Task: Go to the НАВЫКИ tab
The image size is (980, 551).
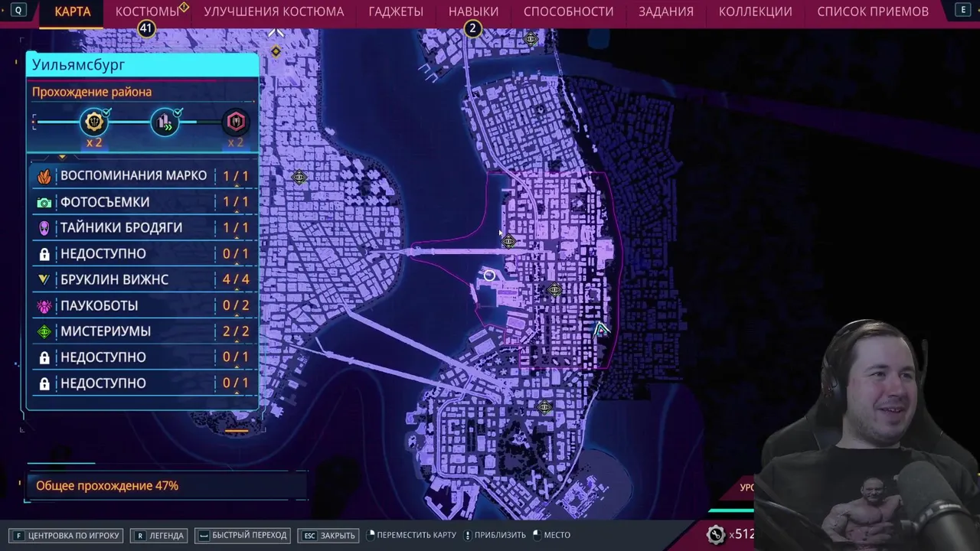Action: 473,11
